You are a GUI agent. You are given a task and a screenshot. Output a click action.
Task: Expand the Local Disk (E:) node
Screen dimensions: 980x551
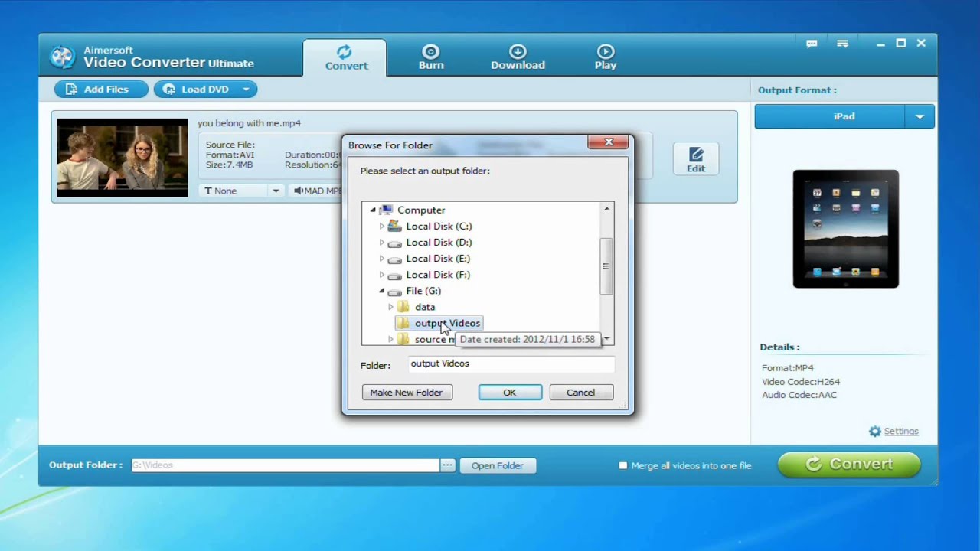(x=382, y=259)
